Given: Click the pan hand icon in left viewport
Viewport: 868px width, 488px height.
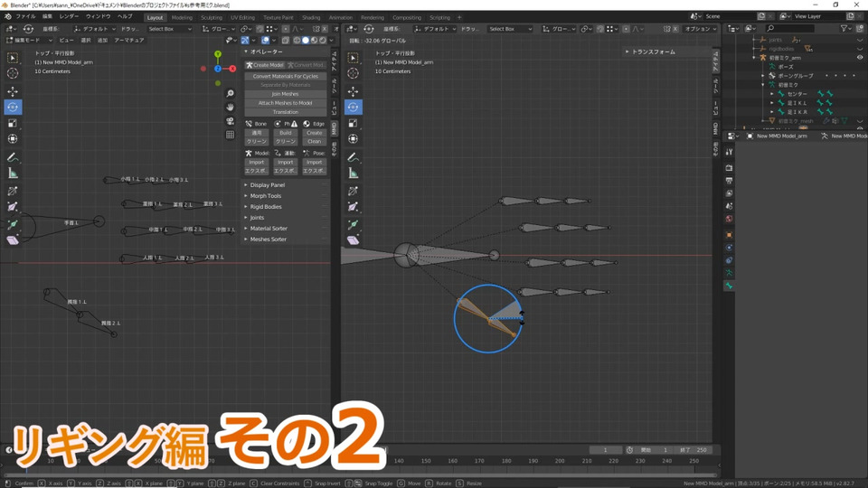Looking at the screenshot, I should [230, 108].
